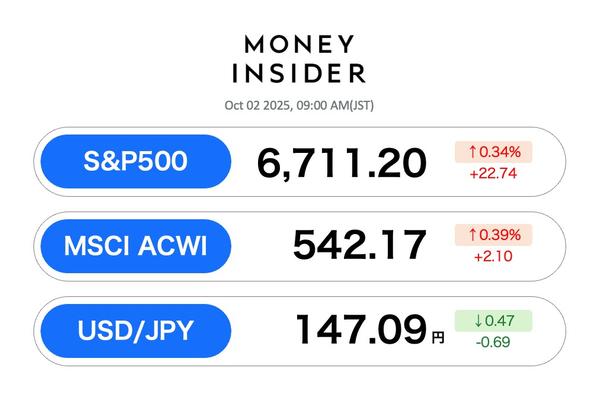Click the word MONEY in the header

point(300,45)
